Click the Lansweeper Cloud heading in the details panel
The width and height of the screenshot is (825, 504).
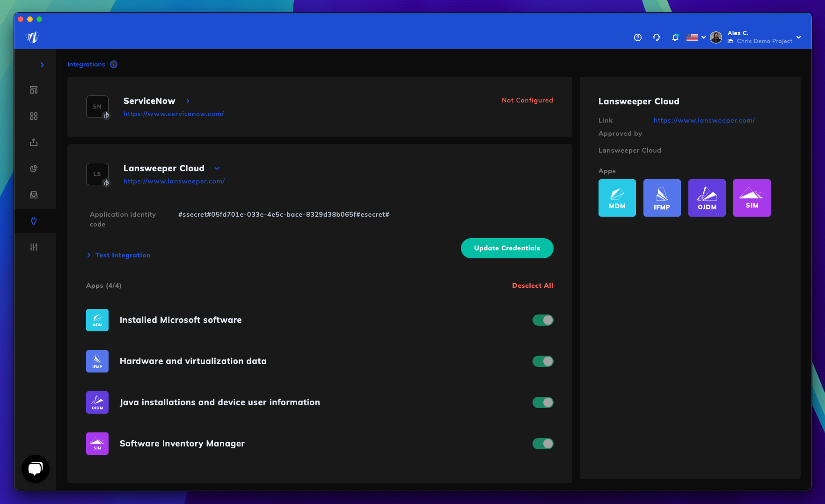click(x=639, y=102)
